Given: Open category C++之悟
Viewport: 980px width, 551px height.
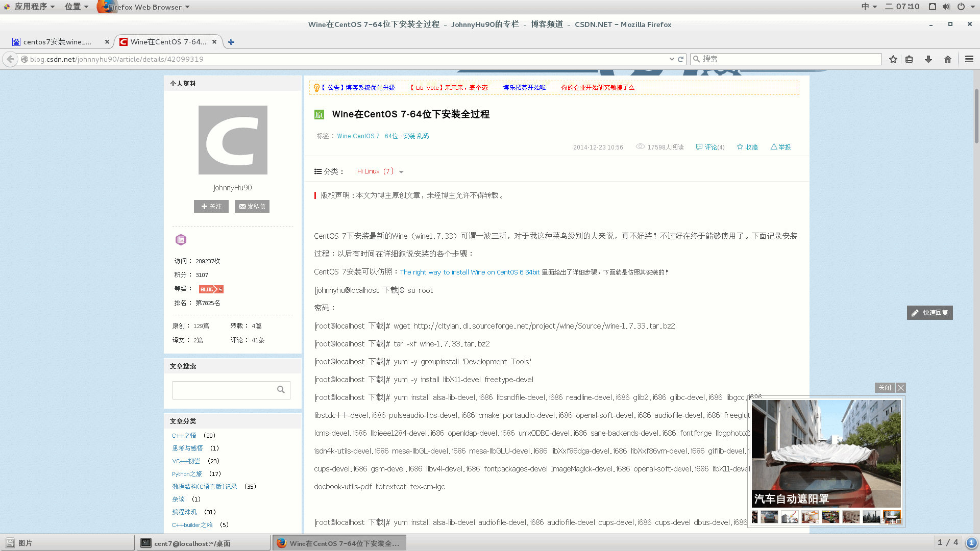Looking at the screenshot, I should [184, 436].
